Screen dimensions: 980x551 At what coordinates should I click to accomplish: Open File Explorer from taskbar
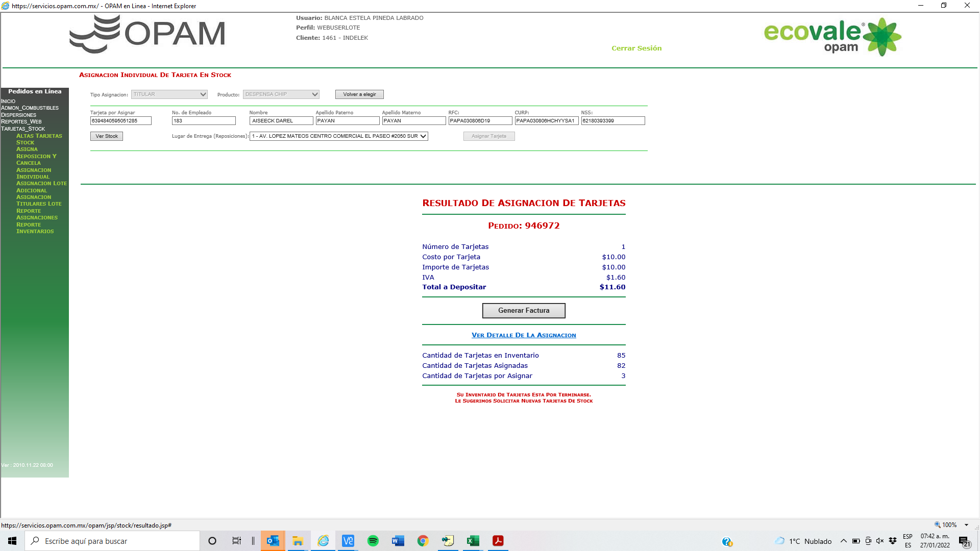pyautogui.click(x=298, y=541)
